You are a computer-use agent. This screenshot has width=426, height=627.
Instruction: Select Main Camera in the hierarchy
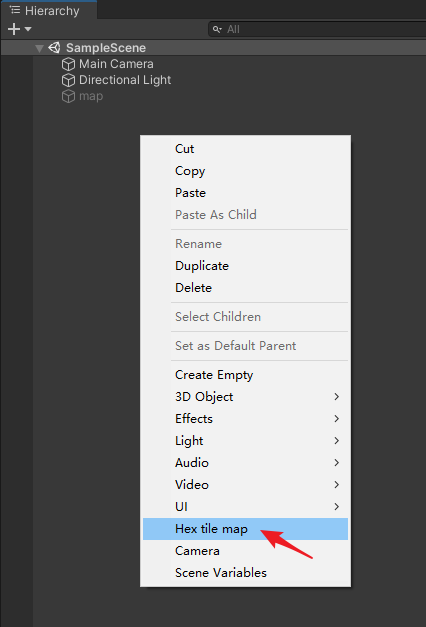(116, 64)
